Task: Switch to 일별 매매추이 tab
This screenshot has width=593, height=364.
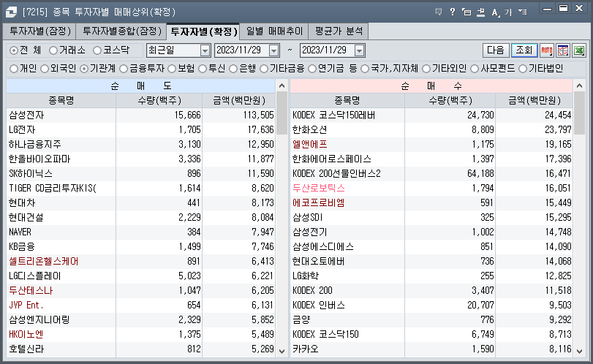Action: 275,31
